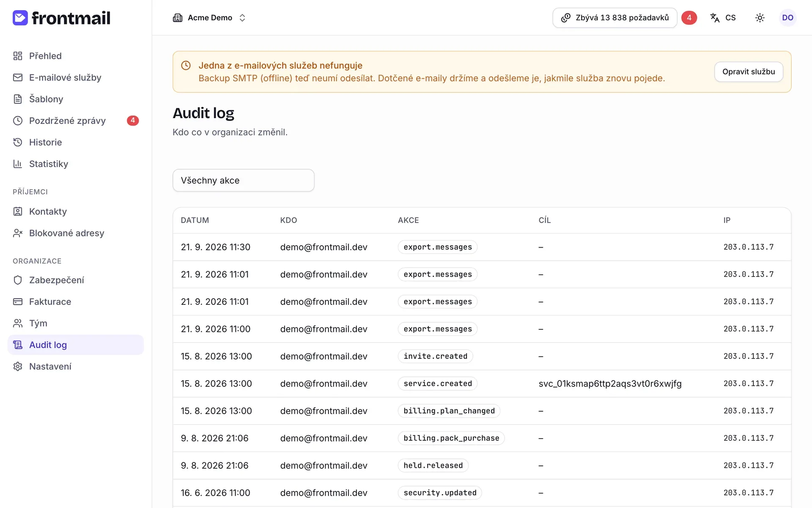Open the CS language selector
812x508 pixels.
click(723, 18)
